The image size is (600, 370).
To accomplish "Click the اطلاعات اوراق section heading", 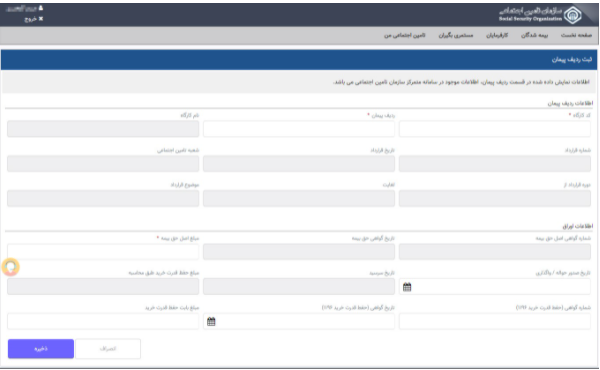I will click(577, 226).
